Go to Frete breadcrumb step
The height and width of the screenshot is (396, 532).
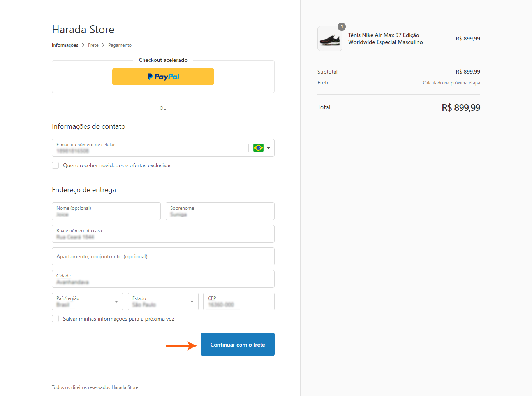point(93,45)
